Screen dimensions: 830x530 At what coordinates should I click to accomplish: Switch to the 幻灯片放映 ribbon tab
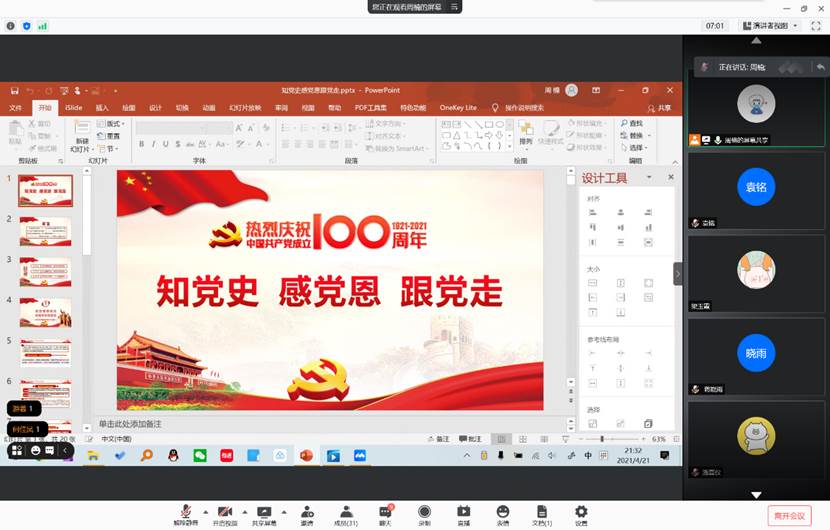click(x=245, y=108)
